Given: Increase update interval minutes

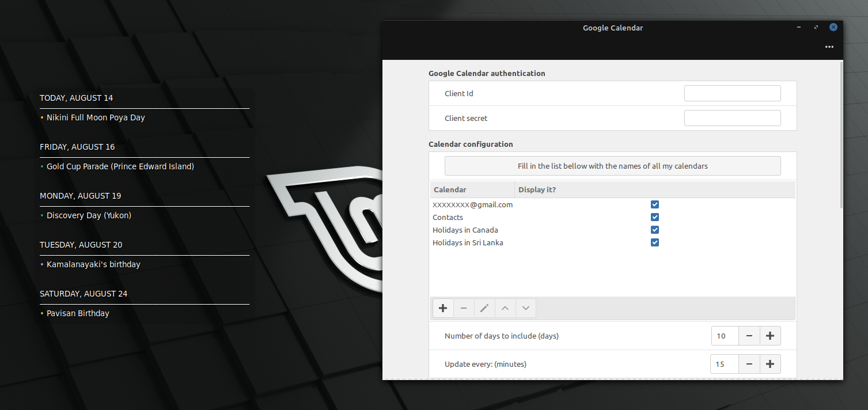Looking at the screenshot, I should click(770, 364).
